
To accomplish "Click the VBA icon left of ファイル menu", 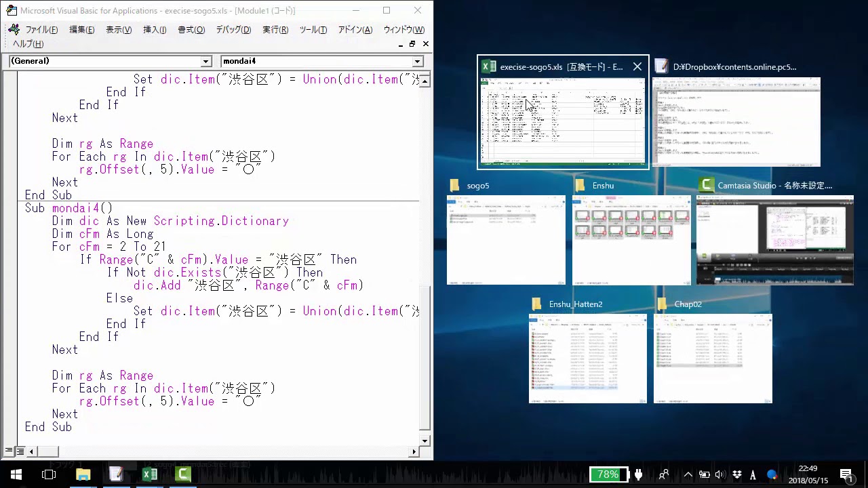I will tap(14, 30).
